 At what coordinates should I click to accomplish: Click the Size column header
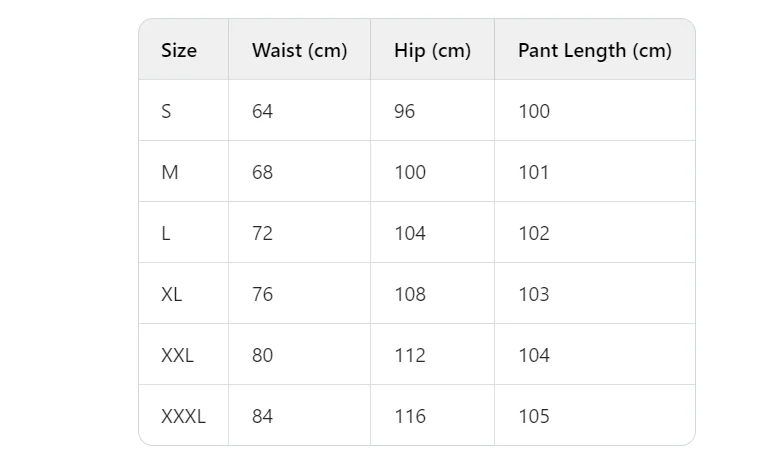[179, 50]
